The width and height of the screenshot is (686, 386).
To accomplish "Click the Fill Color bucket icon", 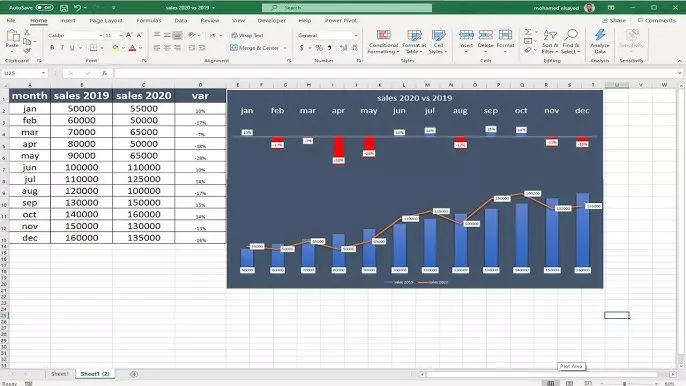I will click(x=115, y=48).
